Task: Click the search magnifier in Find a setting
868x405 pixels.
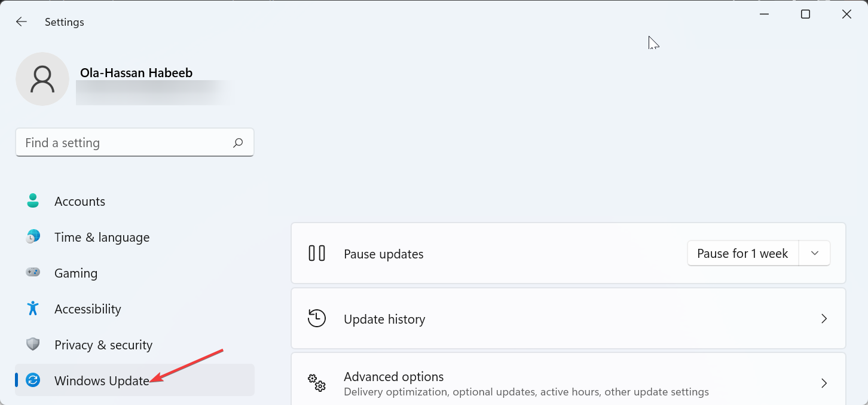Action: point(237,142)
